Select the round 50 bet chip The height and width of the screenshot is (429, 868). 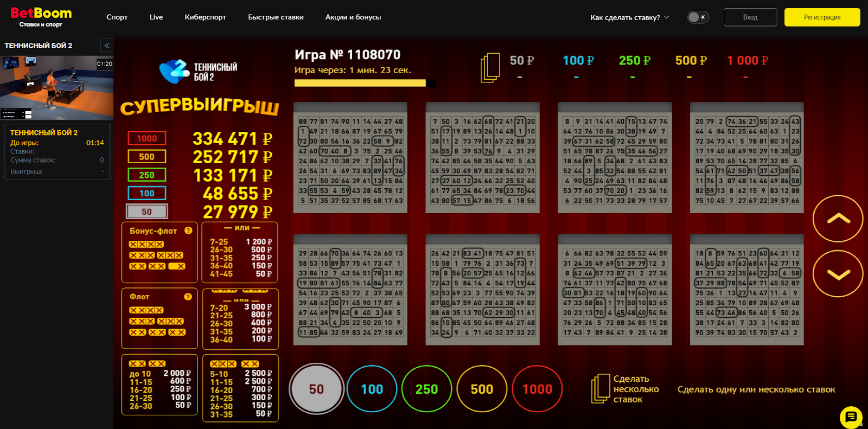317,389
